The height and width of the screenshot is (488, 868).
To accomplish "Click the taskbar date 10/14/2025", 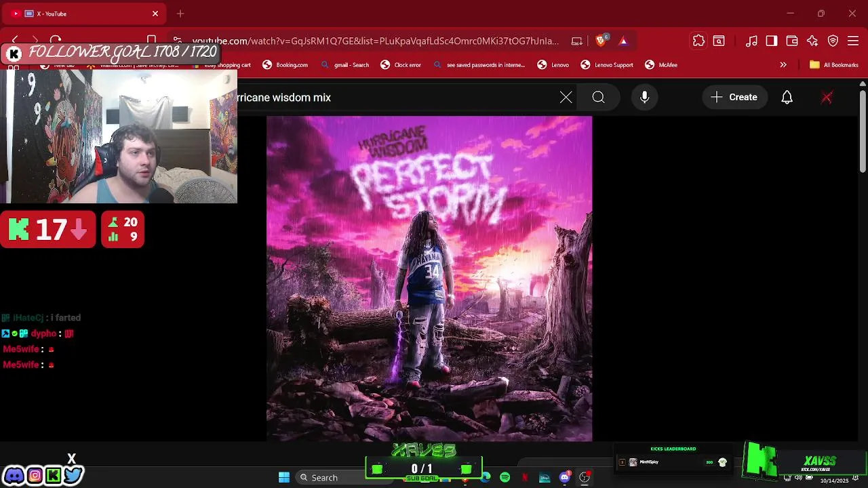I will tap(834, 481).
